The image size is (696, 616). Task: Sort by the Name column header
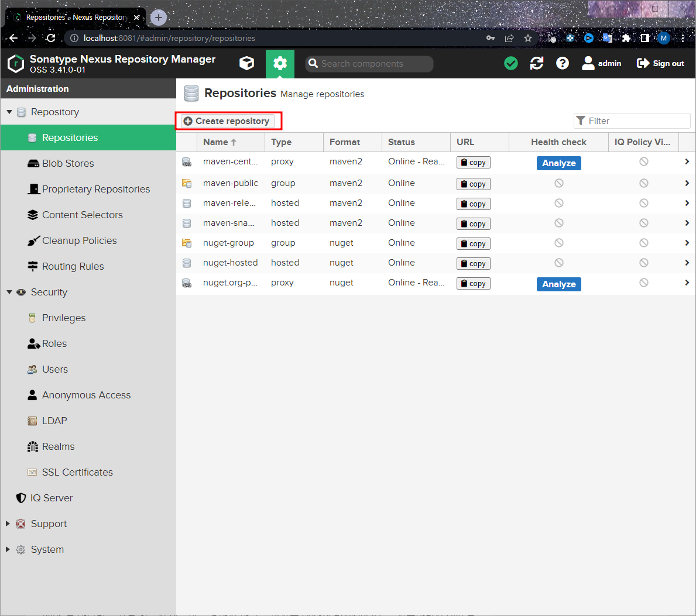pos(231,142)
